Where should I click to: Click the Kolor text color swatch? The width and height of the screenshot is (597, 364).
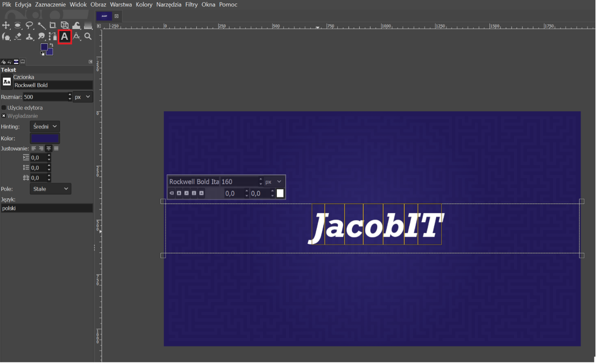tap(45, 138)
